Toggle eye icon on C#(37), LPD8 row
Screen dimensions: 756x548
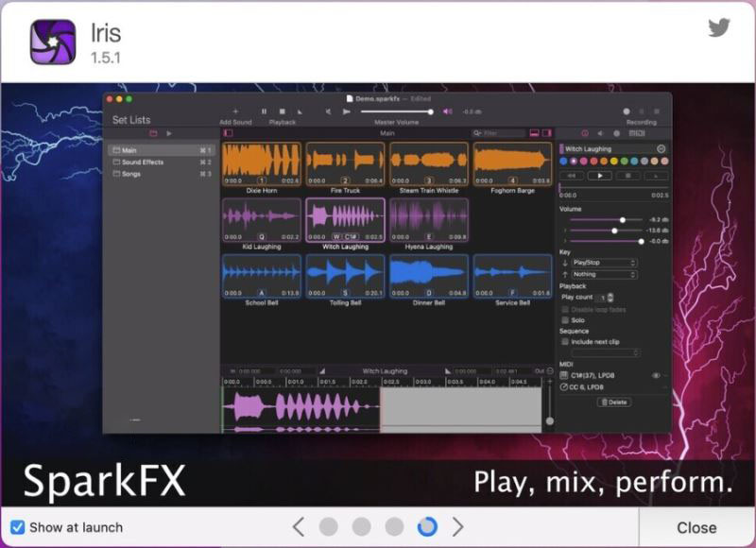click(x=656, y=375)
